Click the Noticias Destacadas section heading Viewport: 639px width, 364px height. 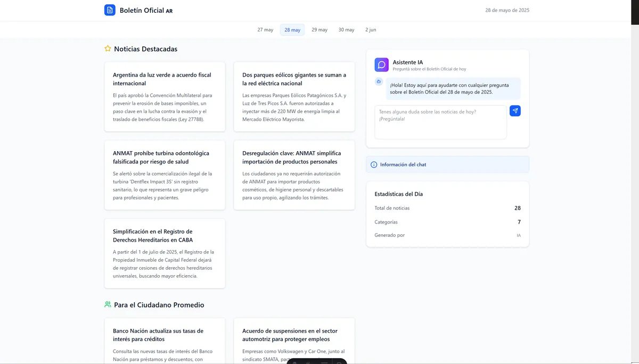145,49
